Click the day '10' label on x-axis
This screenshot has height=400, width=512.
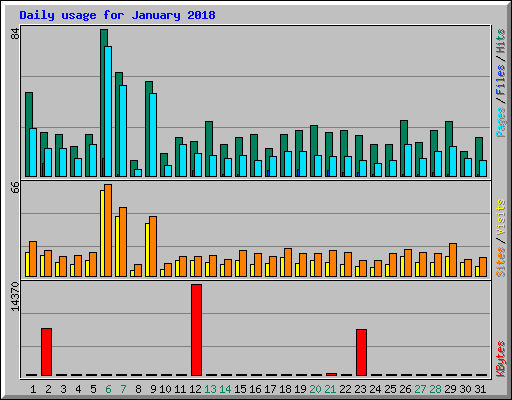pyautogui.click(x=165, y=389)
